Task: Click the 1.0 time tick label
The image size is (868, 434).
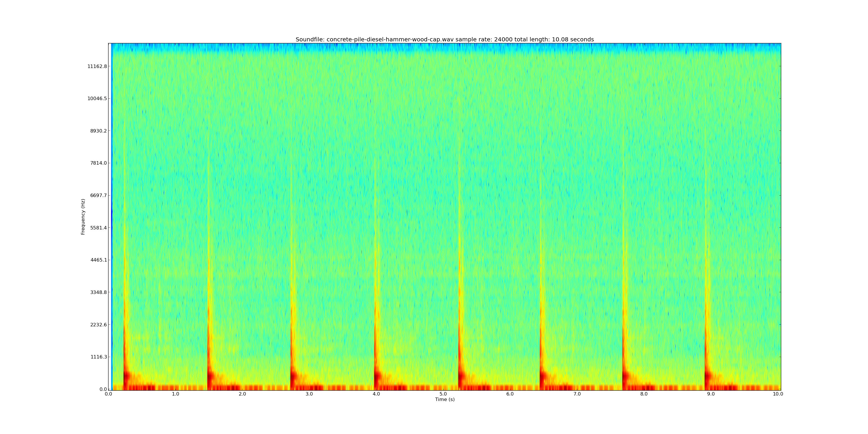Action: click(175, 394)
